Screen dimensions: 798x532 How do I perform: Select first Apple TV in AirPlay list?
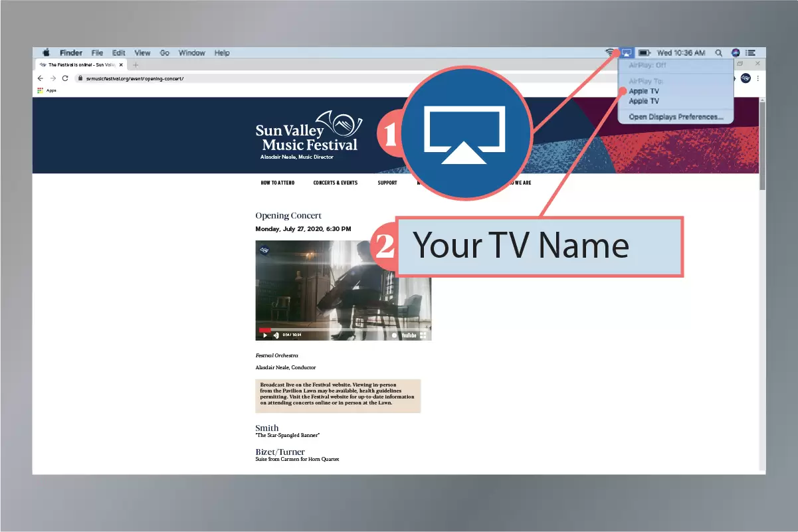[x=644, y=91]
